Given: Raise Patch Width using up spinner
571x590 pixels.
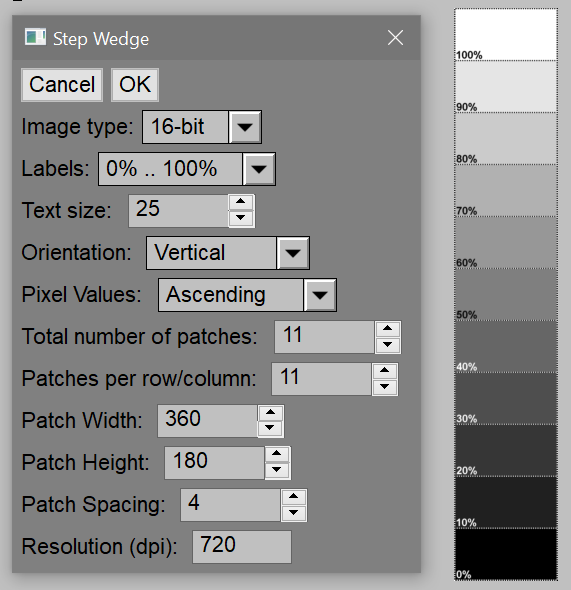Looking at the screenshot, I should (x=270, y=413).
